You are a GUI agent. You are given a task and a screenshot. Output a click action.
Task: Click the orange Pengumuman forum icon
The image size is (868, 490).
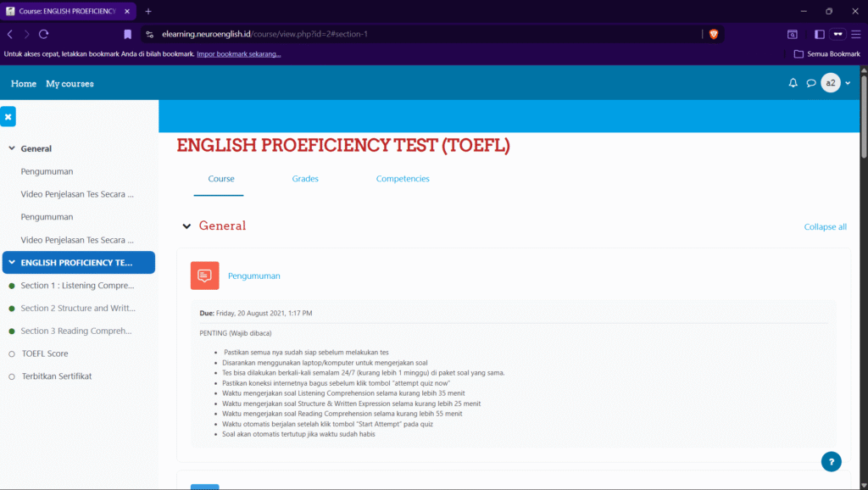pos(204,276)
